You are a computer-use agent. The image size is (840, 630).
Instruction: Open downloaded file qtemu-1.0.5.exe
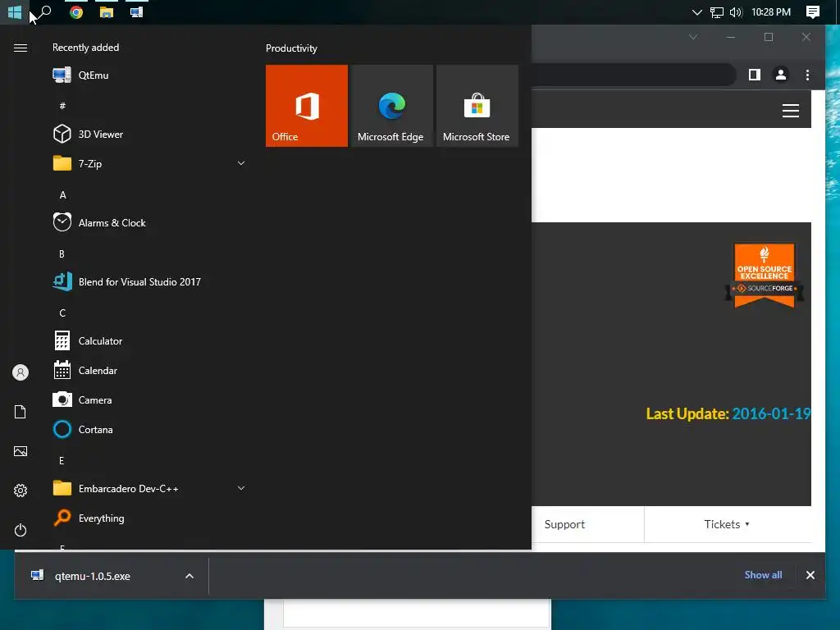(x=92, y=576)
